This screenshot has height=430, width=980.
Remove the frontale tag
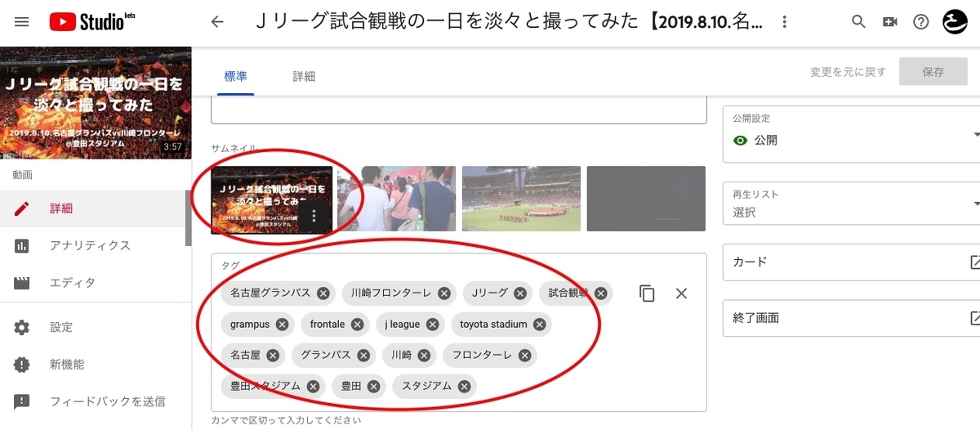tap(357, 325)
